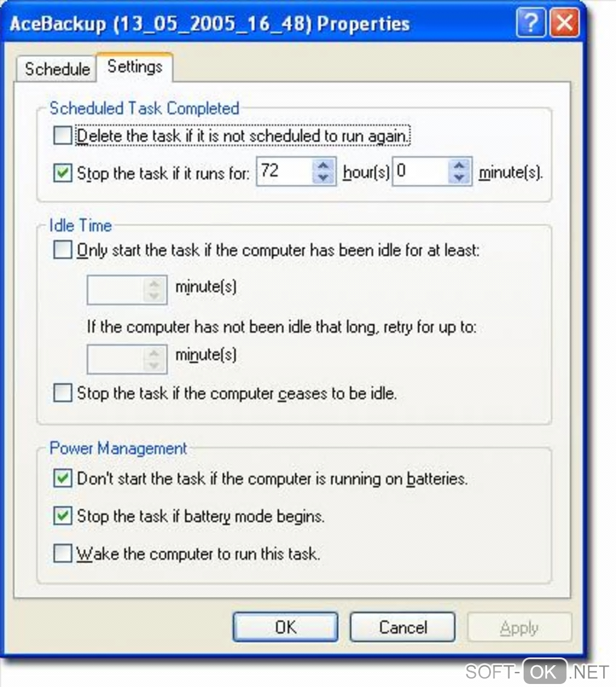Toggle 'Don't start the task on batteries'
The height and width of the screenshot is (687, 616).
[x=63, y=479]
